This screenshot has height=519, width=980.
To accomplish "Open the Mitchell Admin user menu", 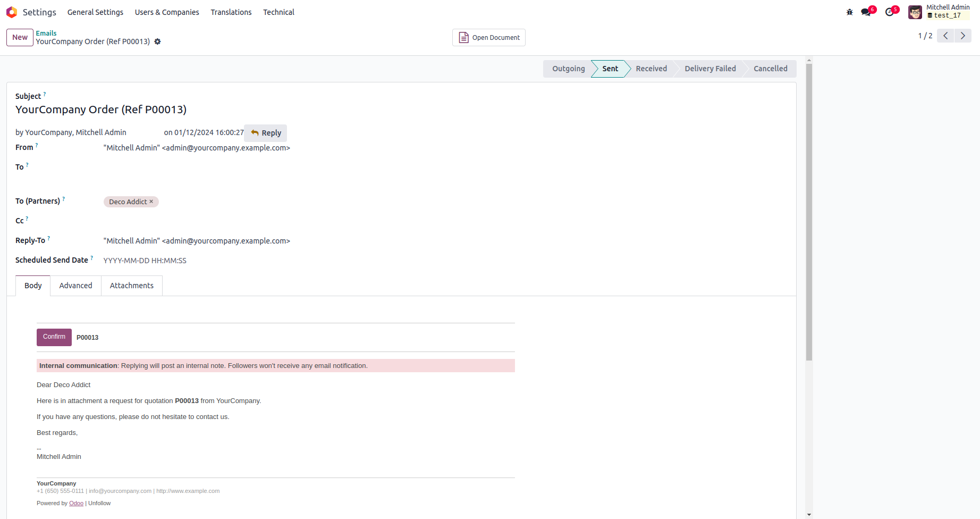I will point(940,12).
